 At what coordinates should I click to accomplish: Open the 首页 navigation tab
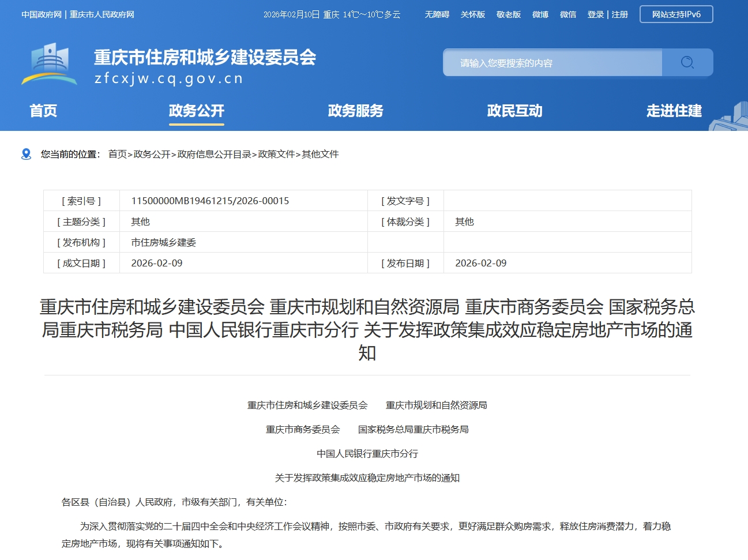[x=43, y=111]
